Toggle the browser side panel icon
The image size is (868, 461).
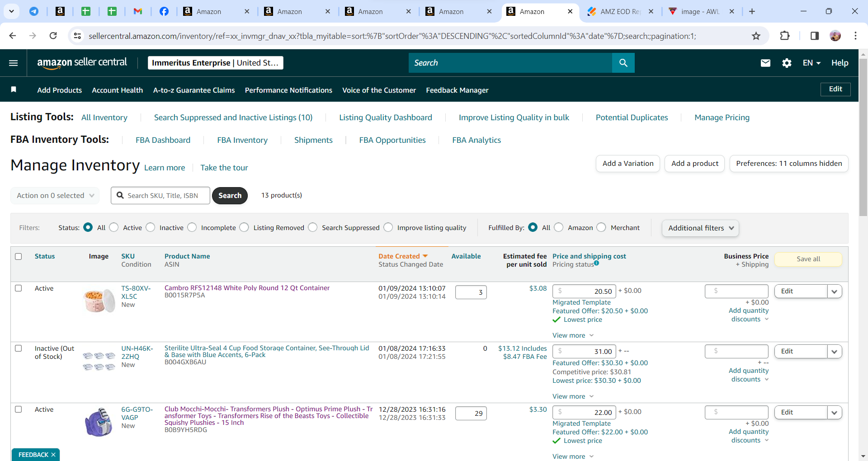coord(815,36)
